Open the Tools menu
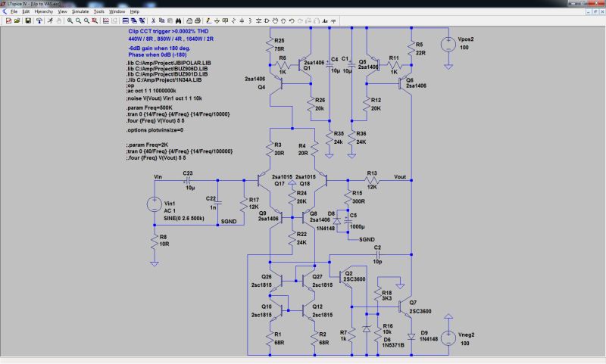The height and width of the screenshot is (364, 606). [x=99, y=11]
